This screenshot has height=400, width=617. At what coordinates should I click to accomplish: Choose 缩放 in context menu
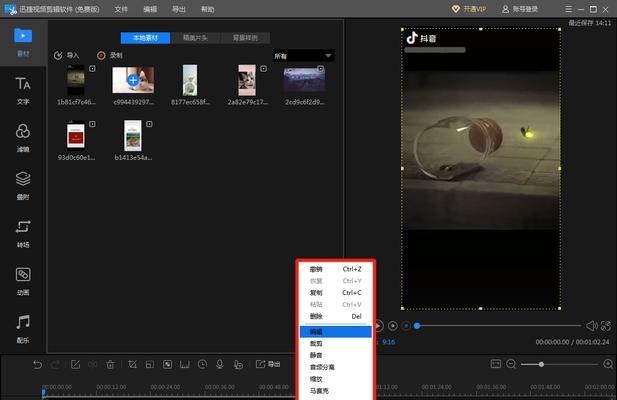click(x=335, y=379)
